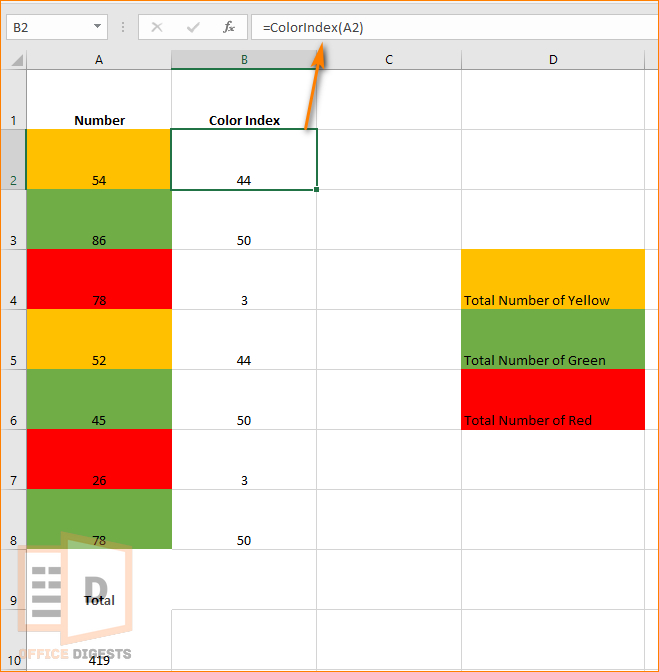Screen dimensions: 659x672
Task: Click the formula bar options dots handle
Action: coord(123,27)
